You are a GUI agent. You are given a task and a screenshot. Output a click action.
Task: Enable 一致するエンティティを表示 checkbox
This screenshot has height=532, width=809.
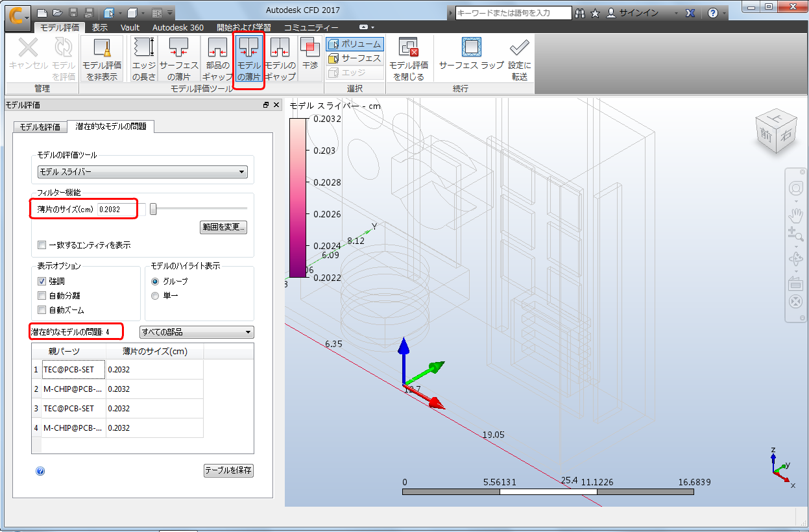coord(42,245)
